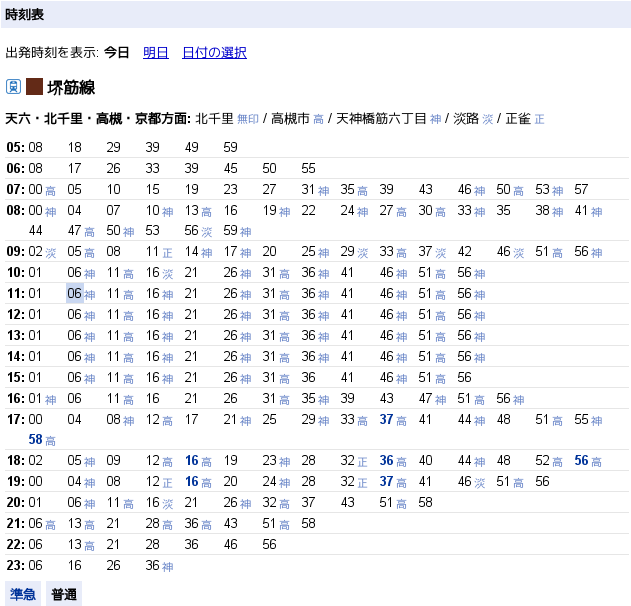Select the 普通 train type label
The width and height of the screenshot is (631, 606).
[x=65, y=594]
